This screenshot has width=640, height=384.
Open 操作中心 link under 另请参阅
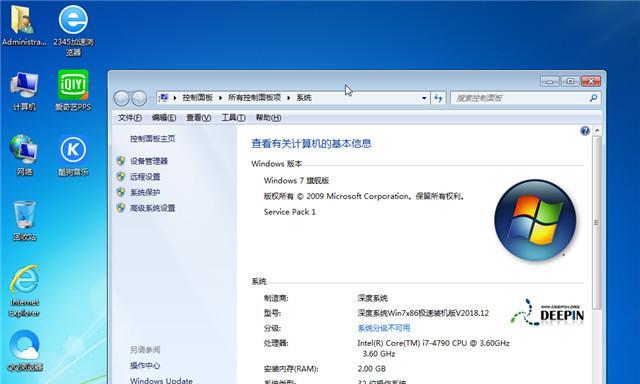click(145, 366)
